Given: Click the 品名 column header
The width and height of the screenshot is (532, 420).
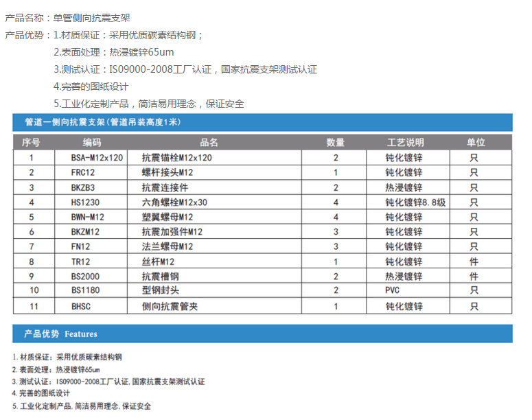Looking at the screenshot, I should point(209,143).
